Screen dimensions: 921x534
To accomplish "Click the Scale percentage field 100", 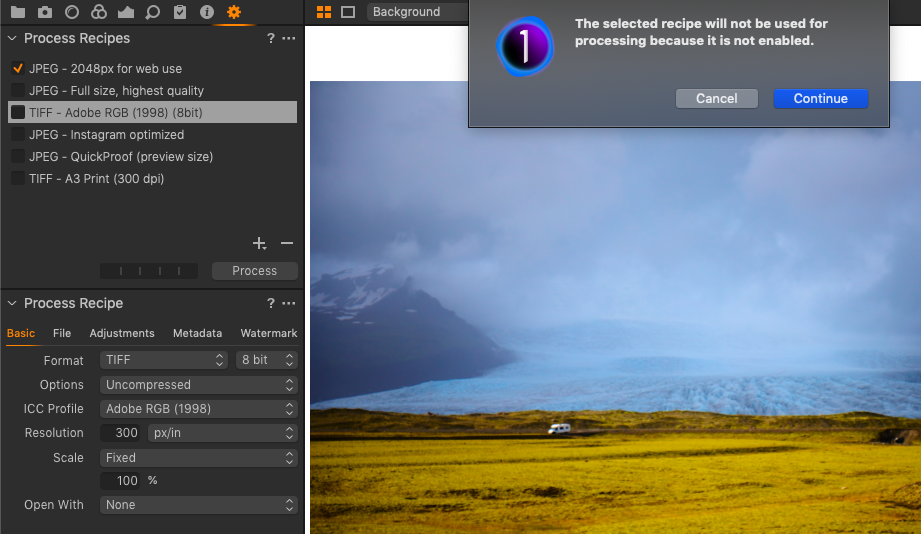I will (120, 481).
